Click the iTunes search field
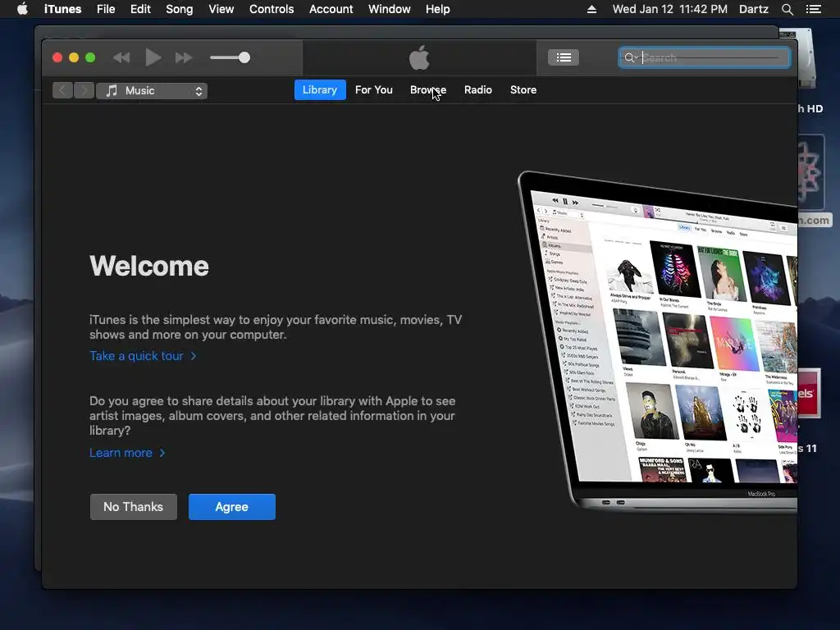The height and width of the screenshot is (630, 840). click(x=704, y=58)
